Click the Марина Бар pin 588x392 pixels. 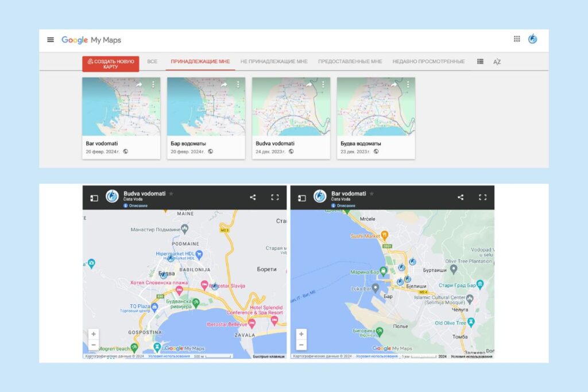(383, 270)
